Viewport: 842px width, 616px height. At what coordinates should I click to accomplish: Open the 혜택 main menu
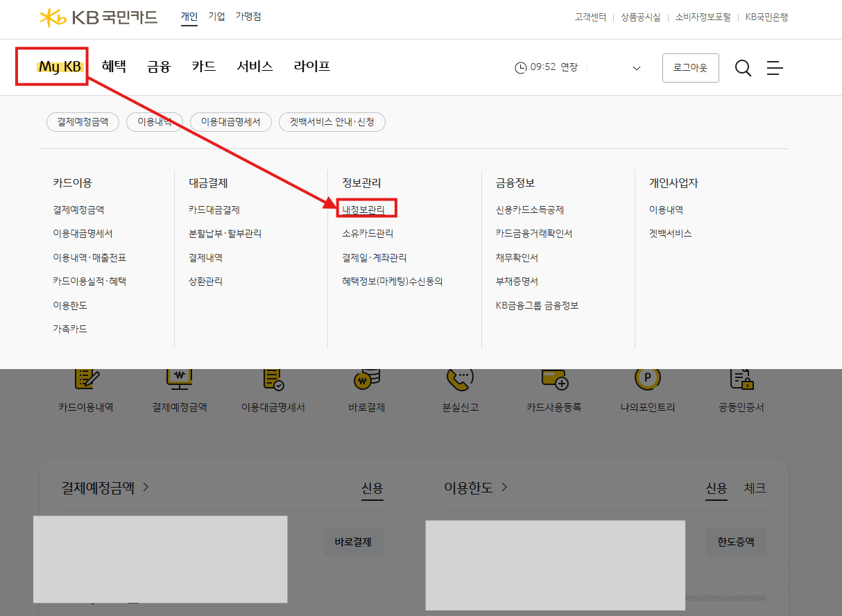tap(114, 67)
